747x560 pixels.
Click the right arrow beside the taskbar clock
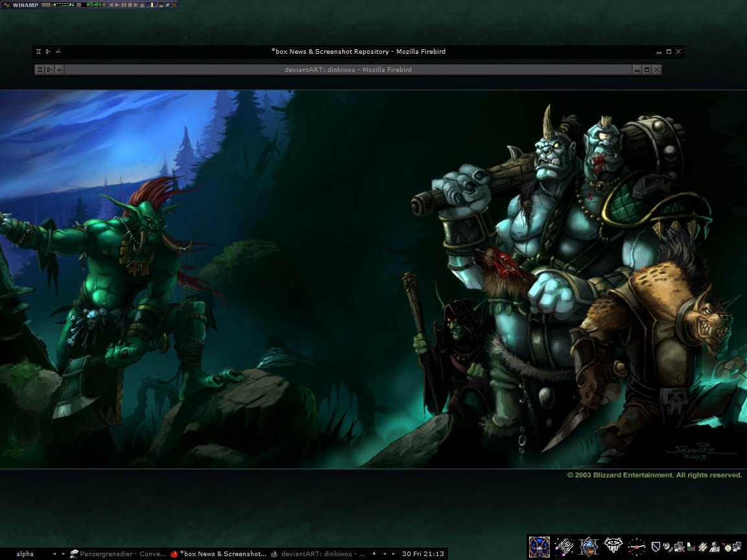click(x=394, y=554)
